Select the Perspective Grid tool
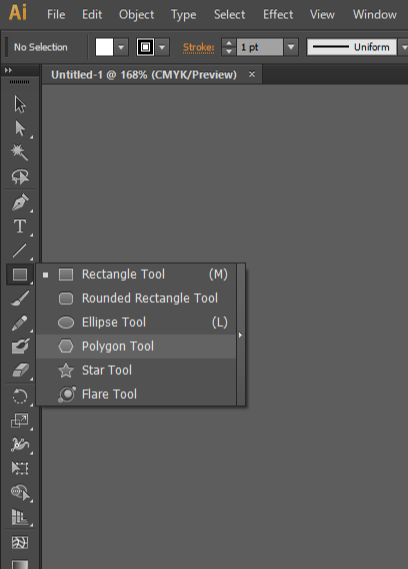Image resolution: width=408 pixels, height=569 pixels. tap(20, 517)
